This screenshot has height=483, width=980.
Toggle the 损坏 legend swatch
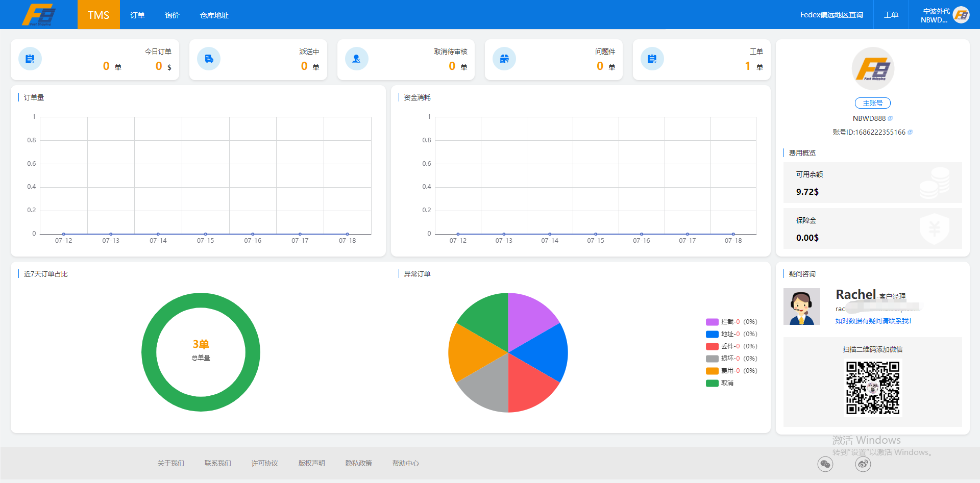[x=712, y=359]
